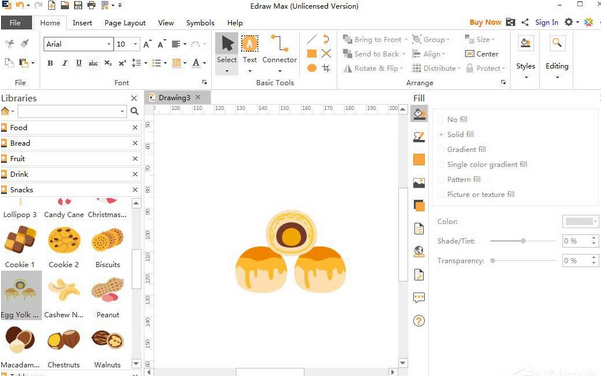Search the libraries with magnifier icon
The width and height of the screenshot is (607, 376).
[x=134, y=112]
